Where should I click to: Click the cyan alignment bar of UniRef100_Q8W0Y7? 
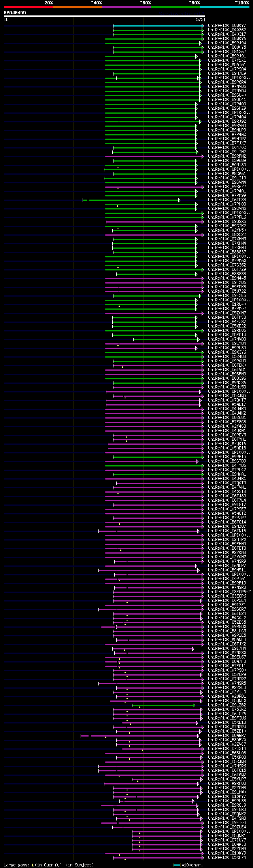(x=158, y=26)
